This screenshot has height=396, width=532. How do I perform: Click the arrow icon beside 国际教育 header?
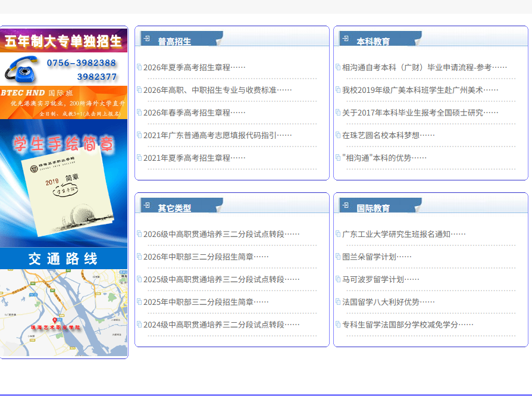346,205
